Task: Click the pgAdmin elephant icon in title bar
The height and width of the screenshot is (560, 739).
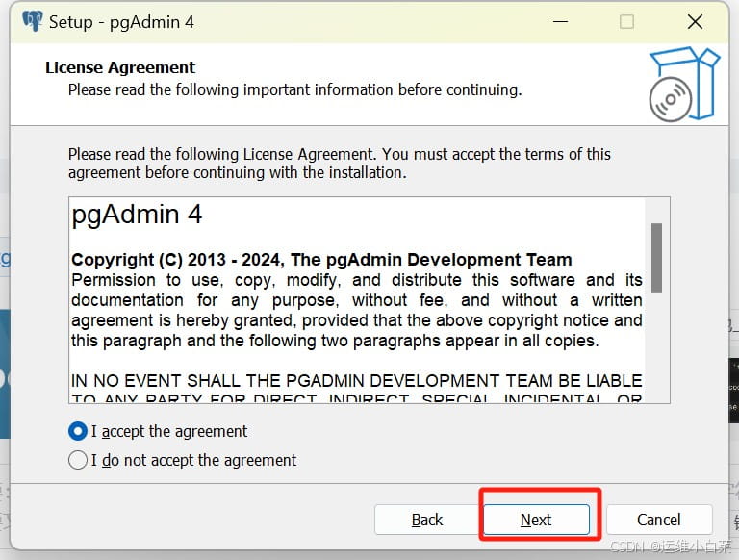Action: click(x=32, y=21)
